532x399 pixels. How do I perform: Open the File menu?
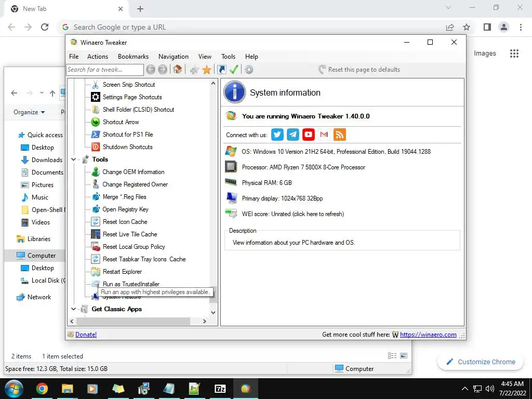74,57
